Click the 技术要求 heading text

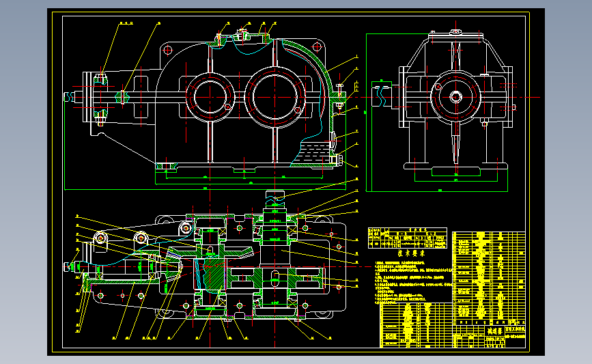pyautogui.click(x=411, y=253)
